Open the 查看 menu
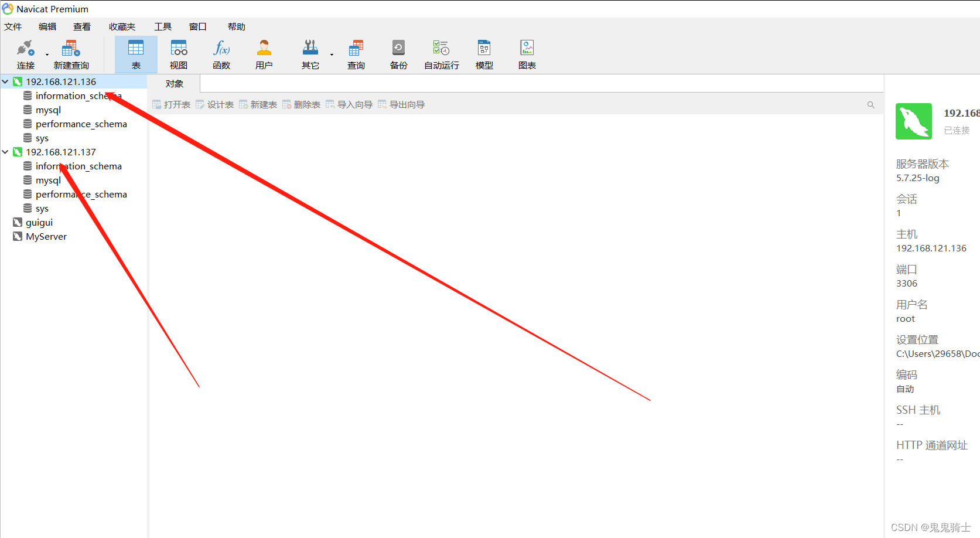The width and height of the screenshot is (980, 538). click(82, 27)
